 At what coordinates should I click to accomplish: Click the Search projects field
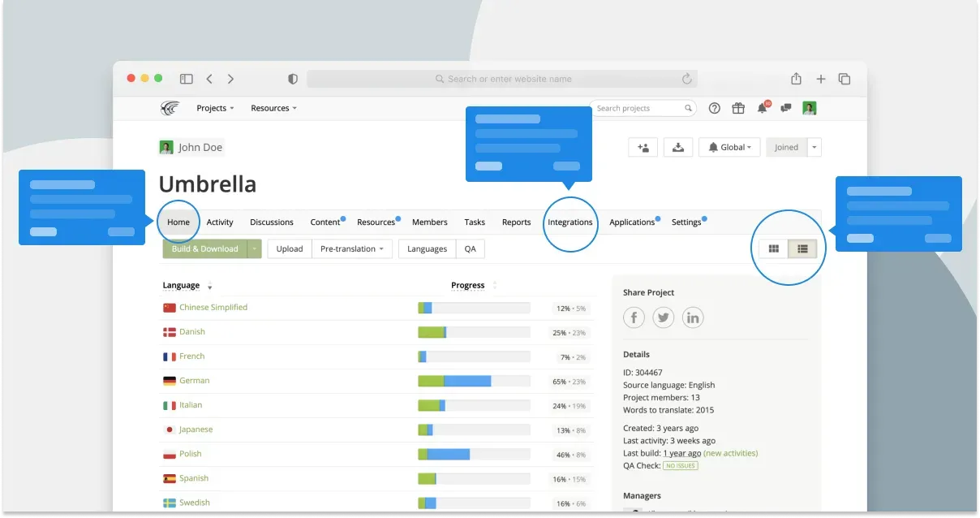pos(638,108)
